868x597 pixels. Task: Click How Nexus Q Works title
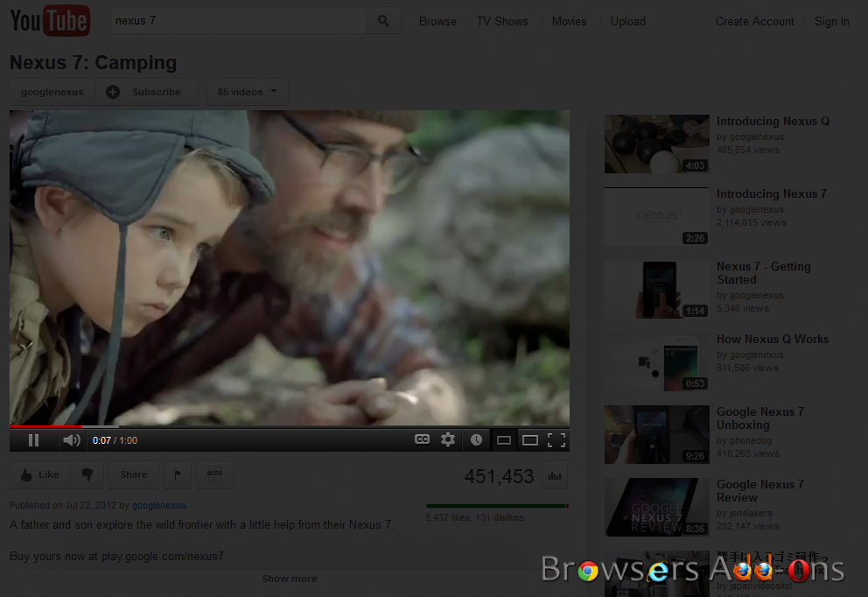(x=773, y=339)
